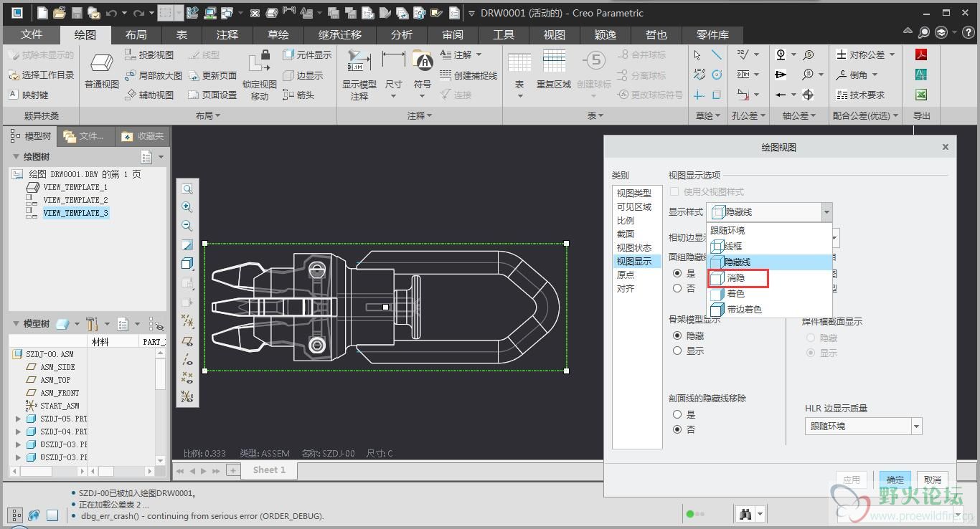Check 使用父视图样式 checkbox
The image size is (980, 529).
click(674, 191)
